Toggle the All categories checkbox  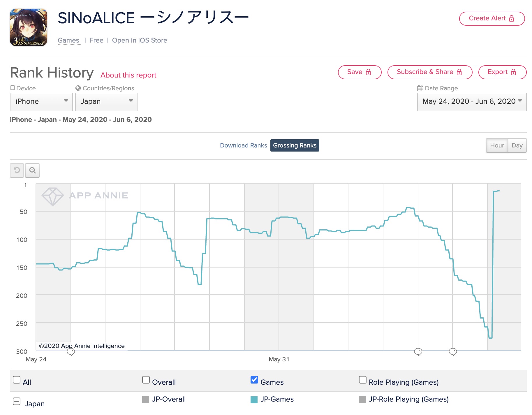pos(17,380)
